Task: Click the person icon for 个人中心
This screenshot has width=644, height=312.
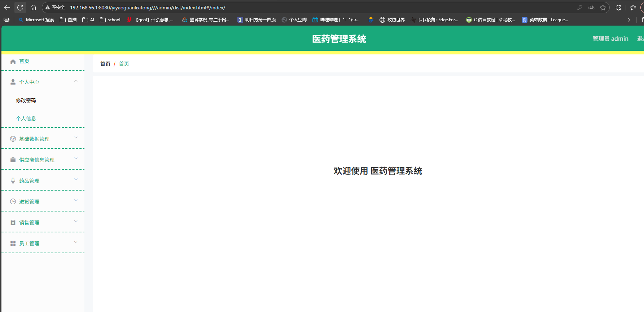Action: click(x=13, y=82)
